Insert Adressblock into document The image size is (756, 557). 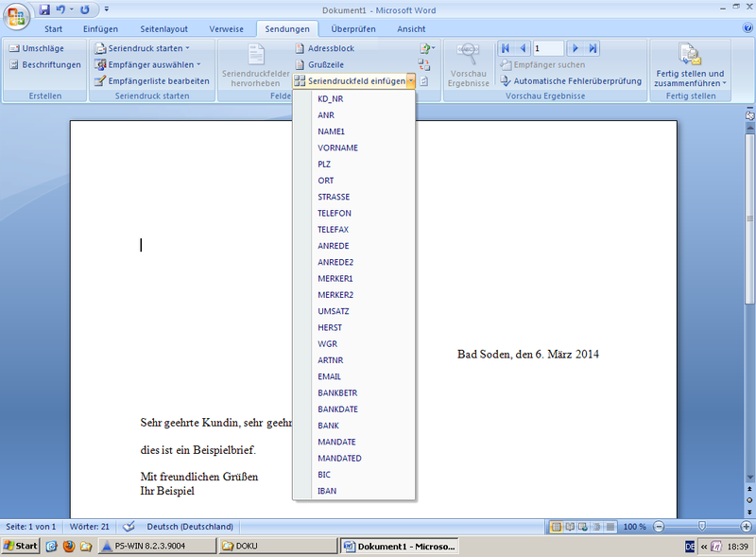(x=325, y=48)
